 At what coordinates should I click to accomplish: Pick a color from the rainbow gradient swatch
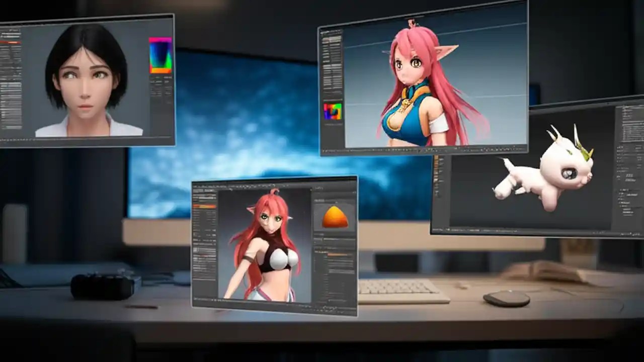coord(161,55)
